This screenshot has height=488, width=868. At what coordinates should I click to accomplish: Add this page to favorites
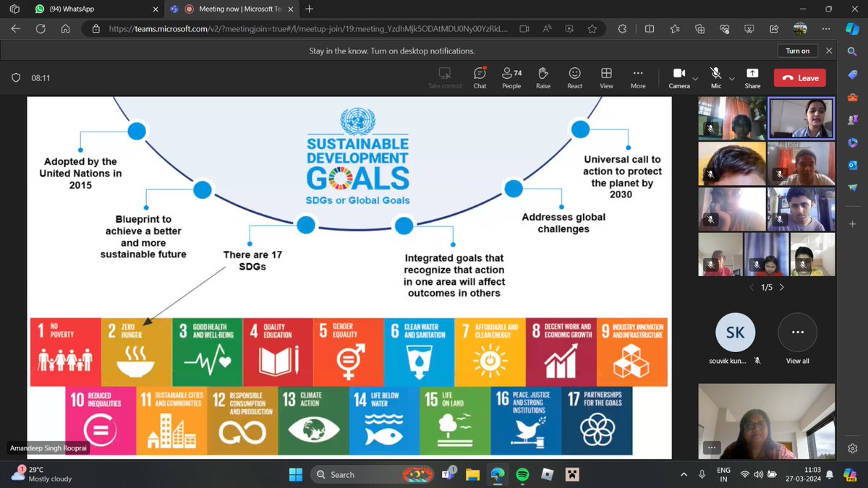pos(592,29)
